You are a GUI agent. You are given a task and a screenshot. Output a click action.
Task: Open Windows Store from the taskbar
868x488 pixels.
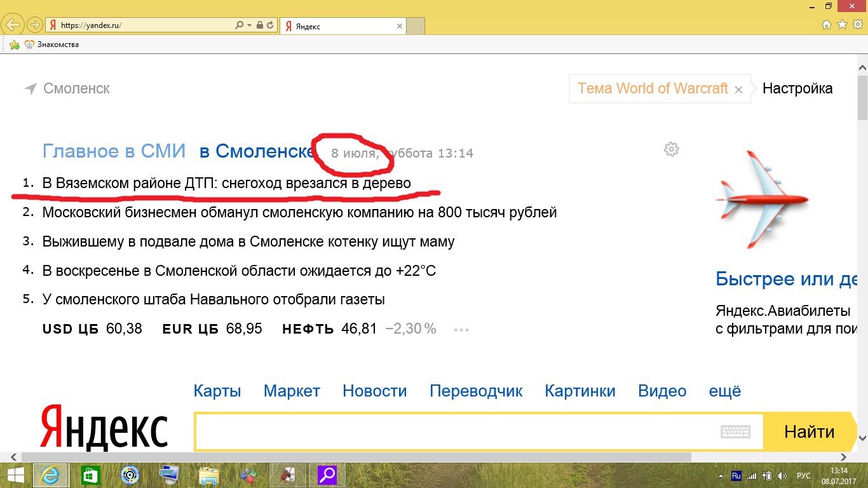click(90, 475)
